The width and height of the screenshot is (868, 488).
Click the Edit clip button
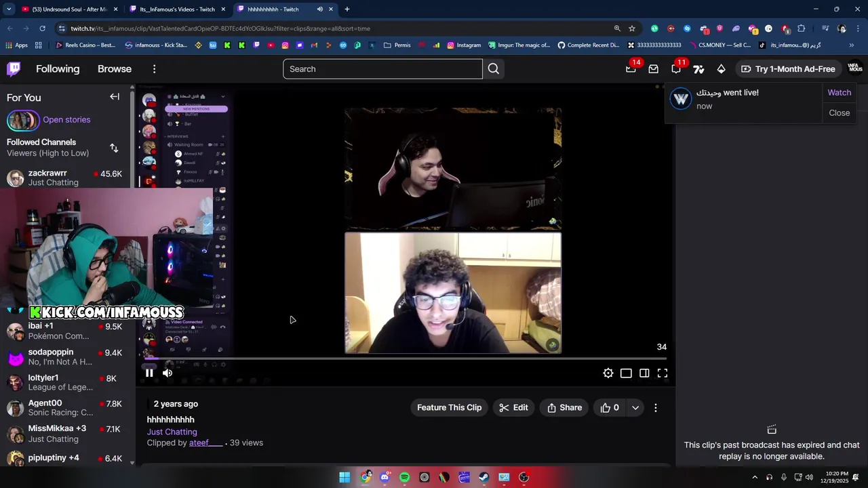513,407
